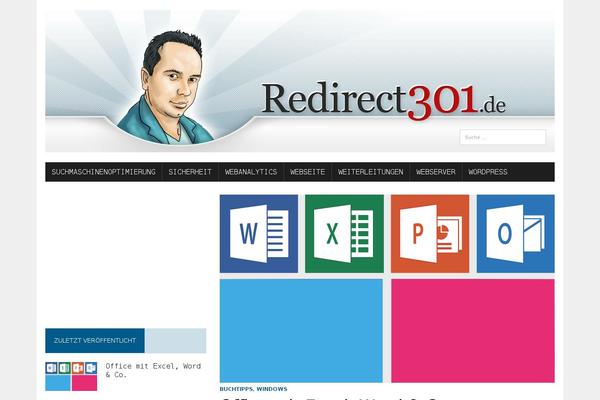Open the Windows category link
The width and height of the screenshot is (600, 400).
272,389
